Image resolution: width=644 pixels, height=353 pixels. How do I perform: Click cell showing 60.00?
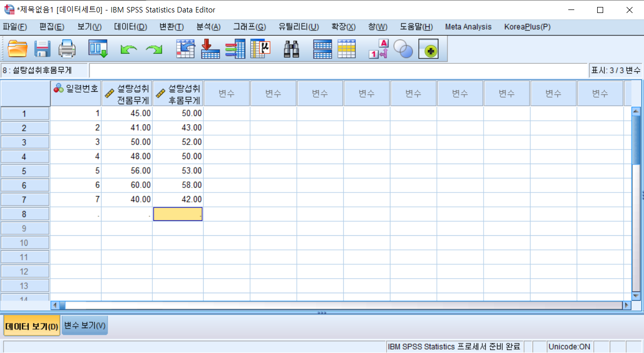point(127,185)
